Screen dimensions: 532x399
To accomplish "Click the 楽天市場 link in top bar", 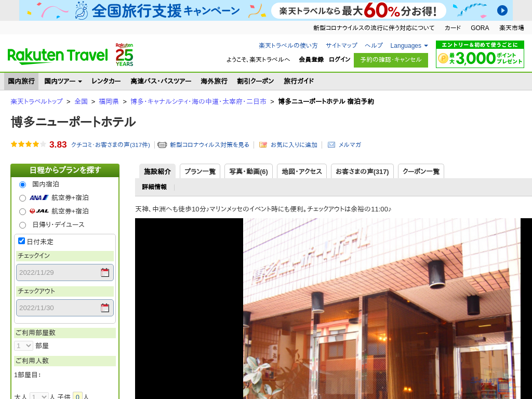I will tap(512, 28).
